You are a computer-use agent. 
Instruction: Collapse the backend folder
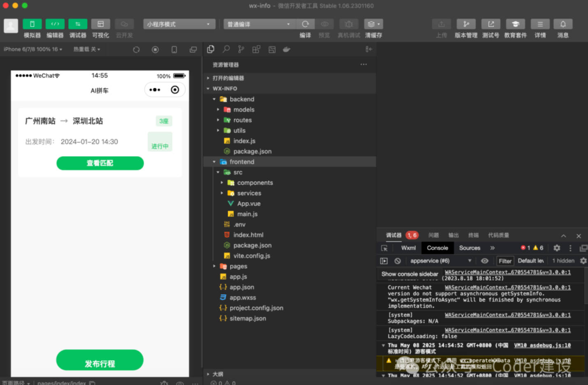tap(290, 99)
